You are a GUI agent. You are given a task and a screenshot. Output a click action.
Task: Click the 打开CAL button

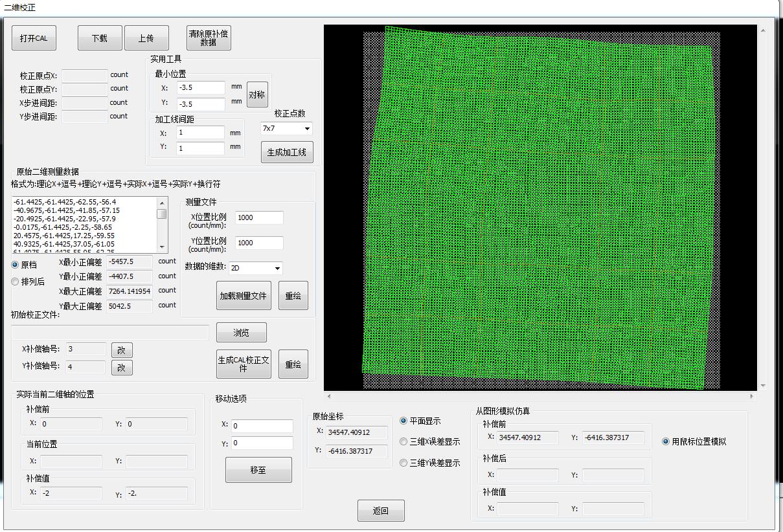click(34, 38)
